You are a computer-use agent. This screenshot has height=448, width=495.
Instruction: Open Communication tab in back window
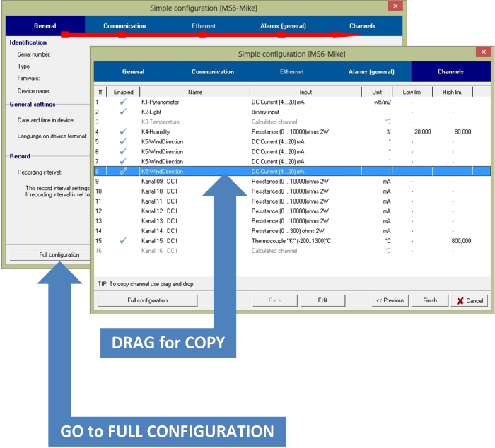124,26
